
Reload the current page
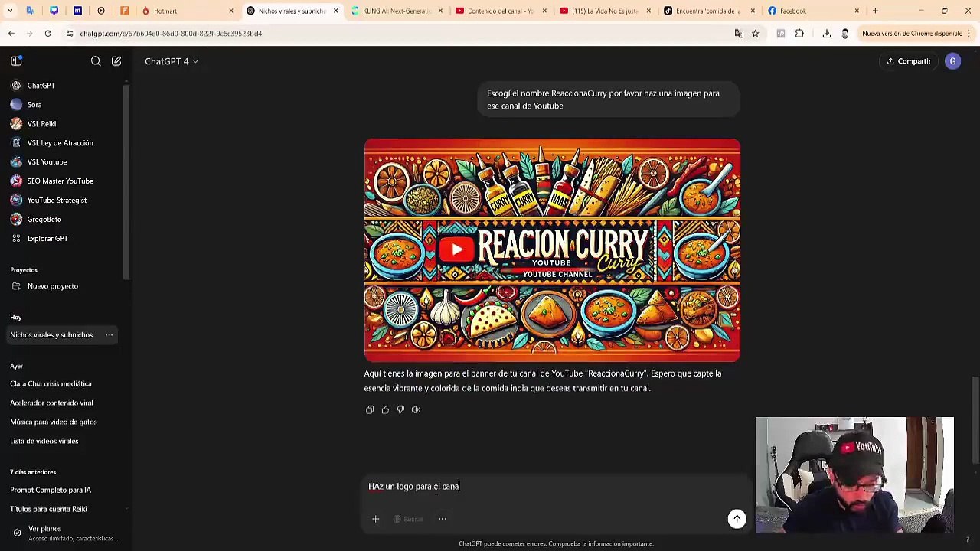click(x=47, y=34)
